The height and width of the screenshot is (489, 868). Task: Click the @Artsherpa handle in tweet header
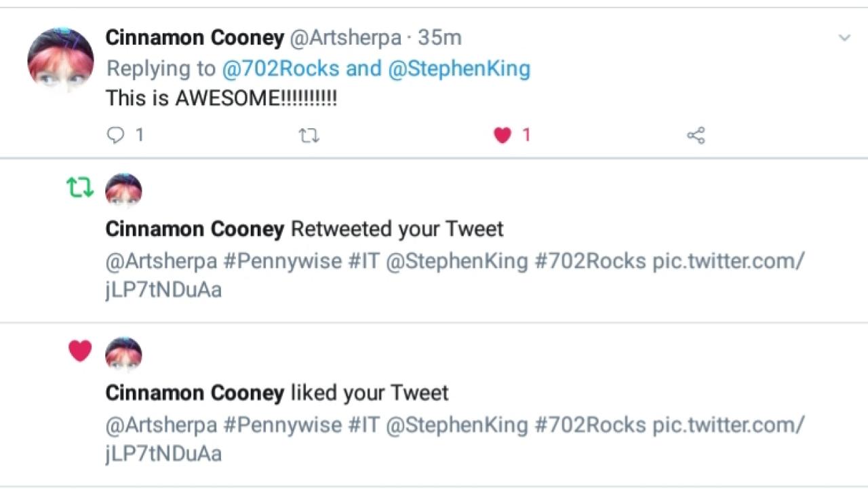345,38
